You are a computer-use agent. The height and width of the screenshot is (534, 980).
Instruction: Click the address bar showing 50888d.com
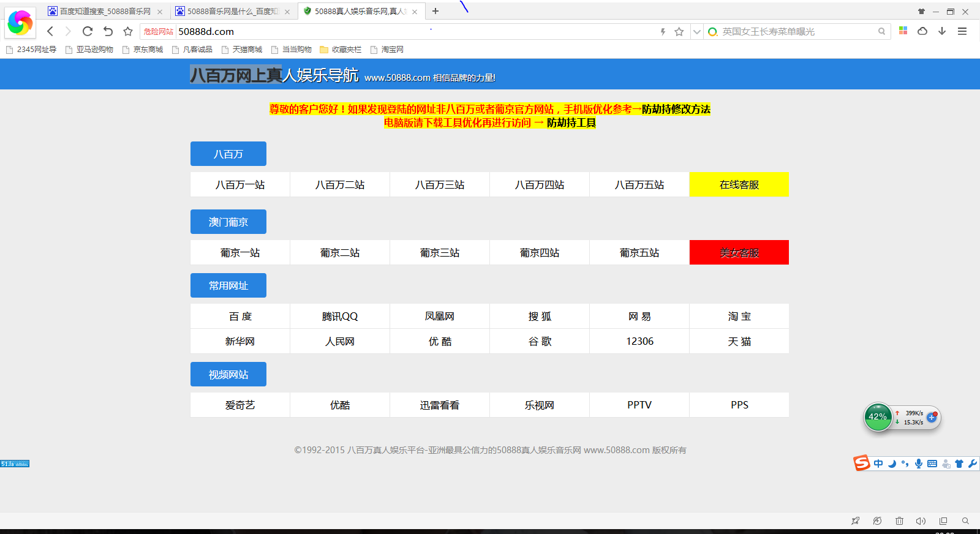(417, 32)
